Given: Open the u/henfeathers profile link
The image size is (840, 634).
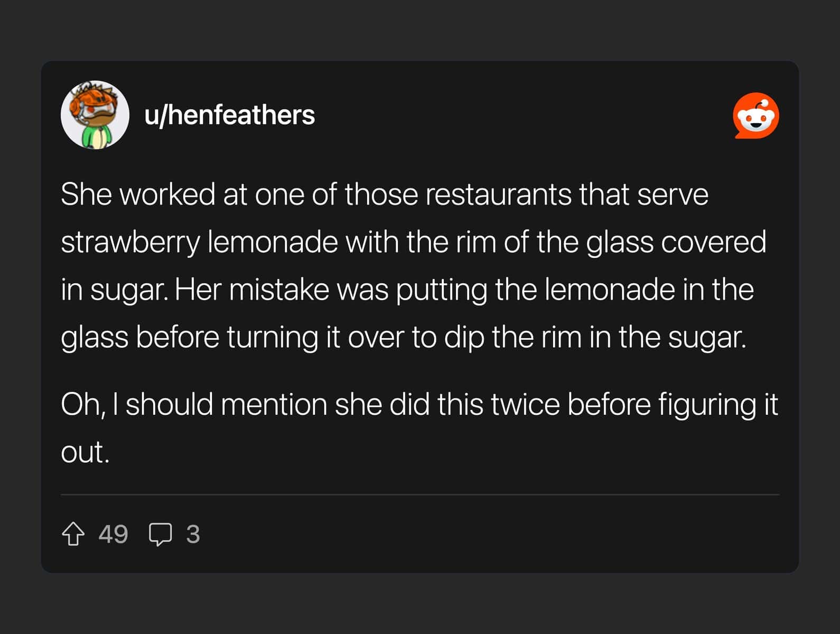Looking at the screenshot, I should click(229, 115).
